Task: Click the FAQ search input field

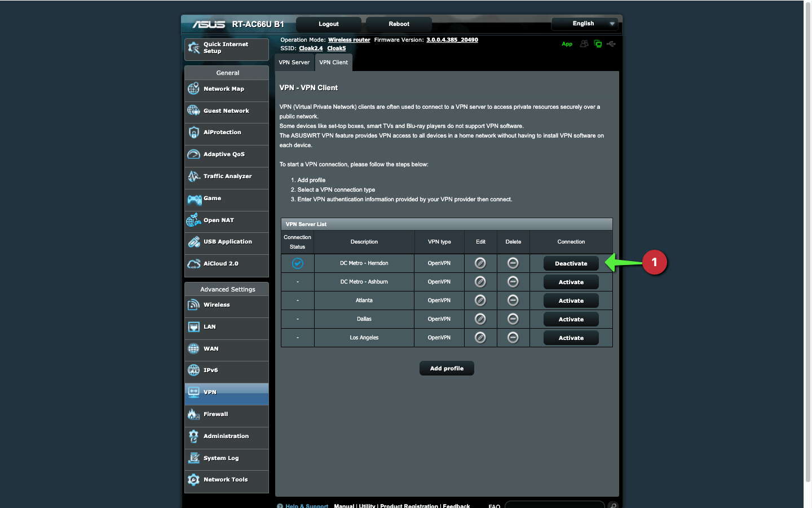Action: click(555, 505)
